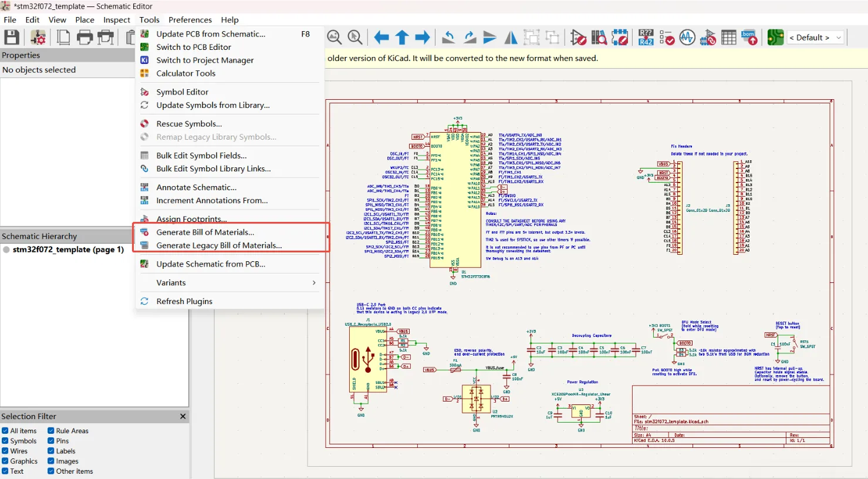Toggle the Rule Areas checkbox
This screenshot has width=868, height=479.
point(51,431)
